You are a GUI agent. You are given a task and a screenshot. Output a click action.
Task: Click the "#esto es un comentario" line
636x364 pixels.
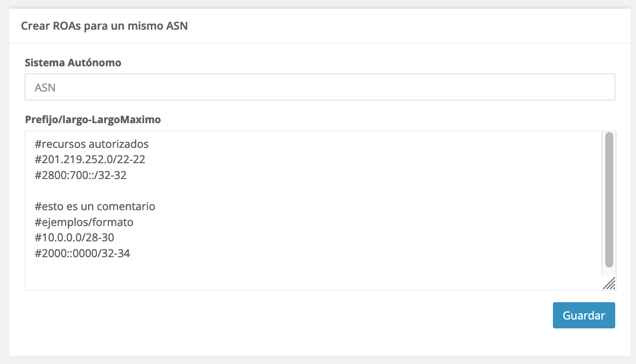[x=95, y=206]
